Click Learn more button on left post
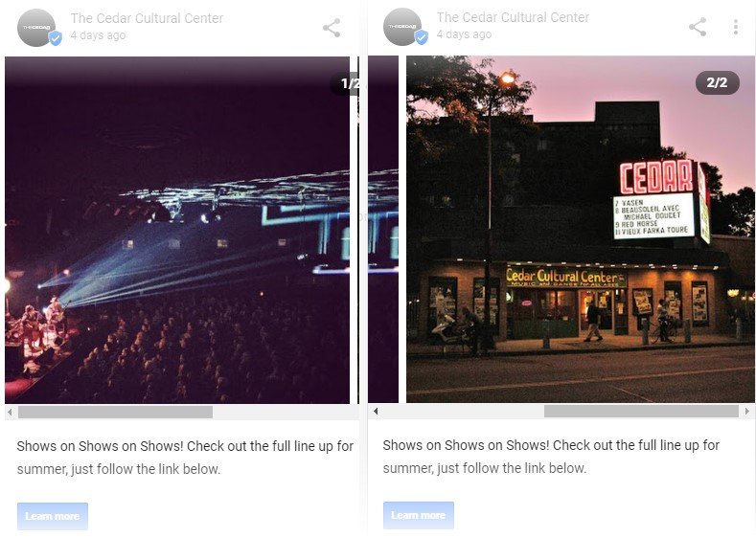Screen dimensions: 756x538 coord(53,516)
